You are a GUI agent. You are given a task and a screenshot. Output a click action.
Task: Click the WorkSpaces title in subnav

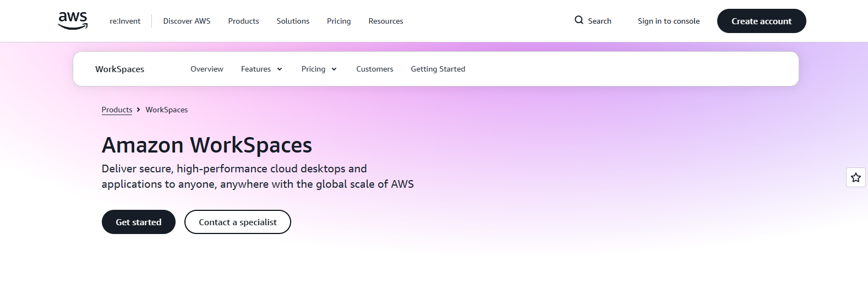tap(119, 69)
